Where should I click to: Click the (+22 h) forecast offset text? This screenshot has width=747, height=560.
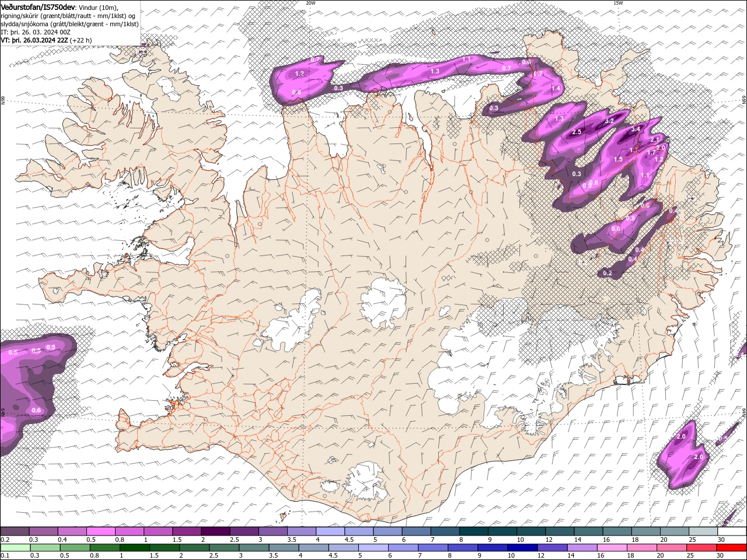pos(81,40)
